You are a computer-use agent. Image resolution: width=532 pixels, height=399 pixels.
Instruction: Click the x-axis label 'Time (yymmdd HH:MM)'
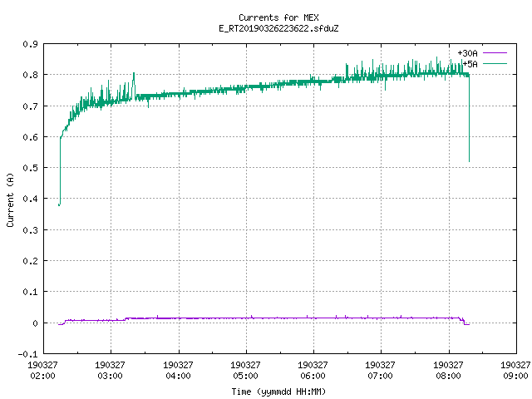(x=278, y=392)
